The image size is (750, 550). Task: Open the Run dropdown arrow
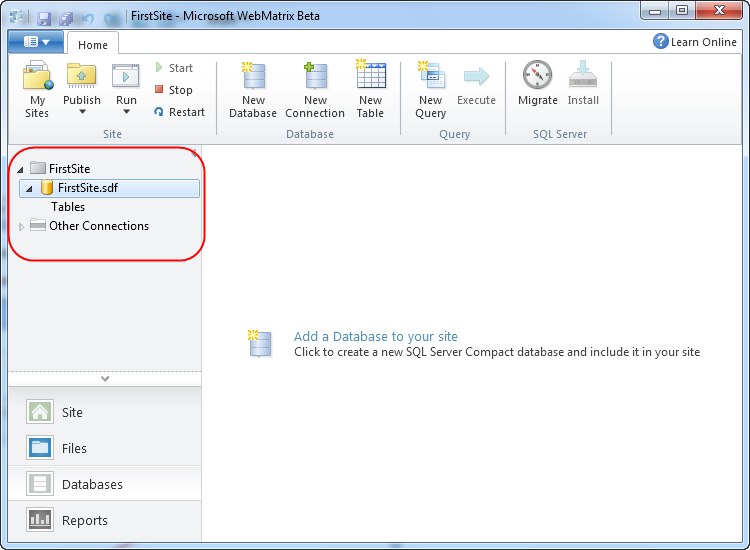[126, 112]
